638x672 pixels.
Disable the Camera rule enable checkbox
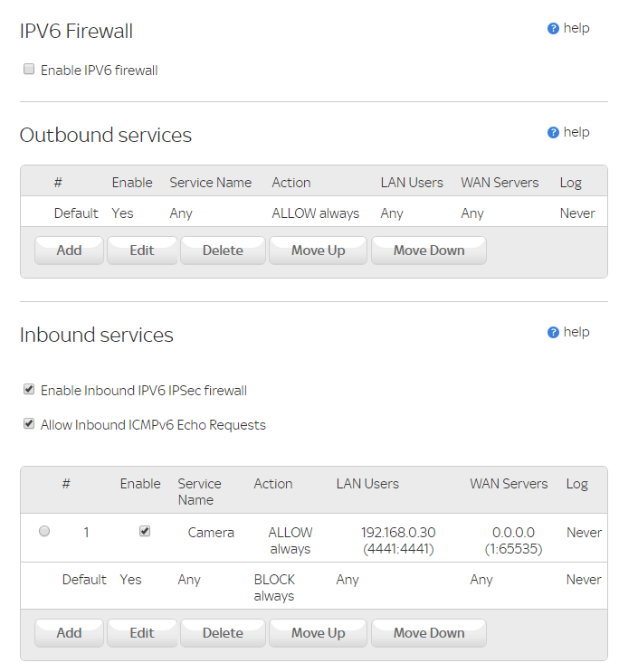(145, 532)
